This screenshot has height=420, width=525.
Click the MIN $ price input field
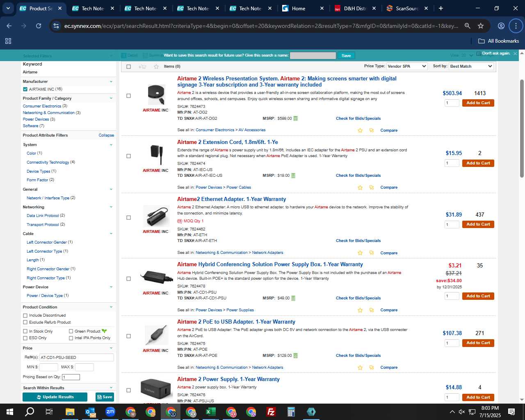(48, 367)
